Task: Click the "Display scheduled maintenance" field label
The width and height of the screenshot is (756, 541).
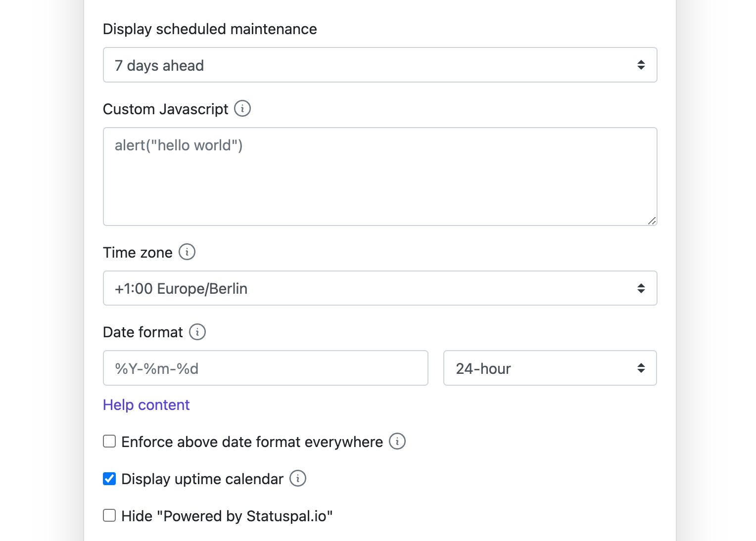Action: tap(210, 29)
